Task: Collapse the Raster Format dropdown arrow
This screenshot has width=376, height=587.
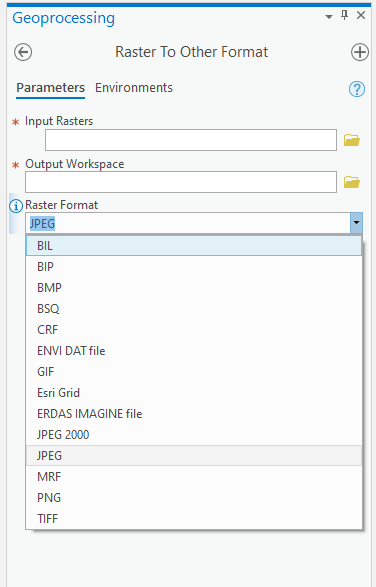Action: [x=356, y=223]
